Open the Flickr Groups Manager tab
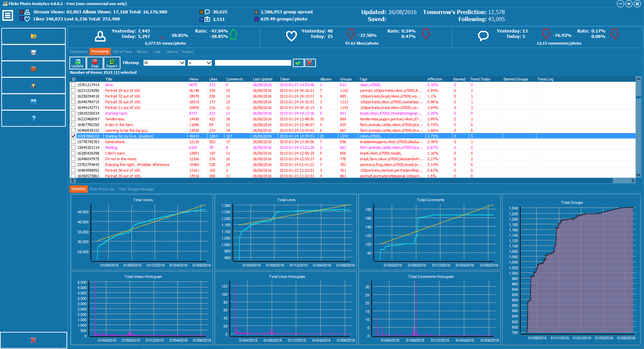Screen dimensions: 644x349 click(136, 189)
